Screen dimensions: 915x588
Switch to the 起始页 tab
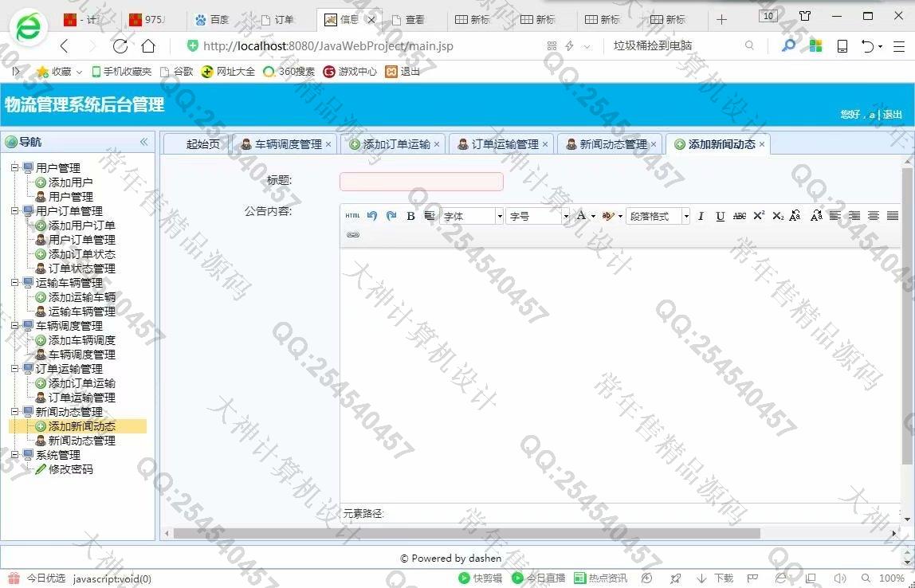point(198,144)
